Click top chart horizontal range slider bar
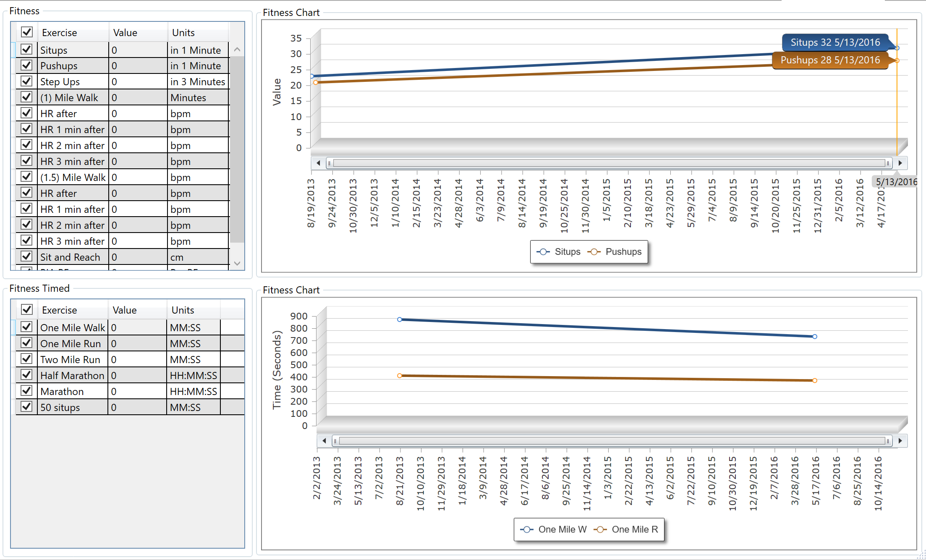 (x=609, y=163)
